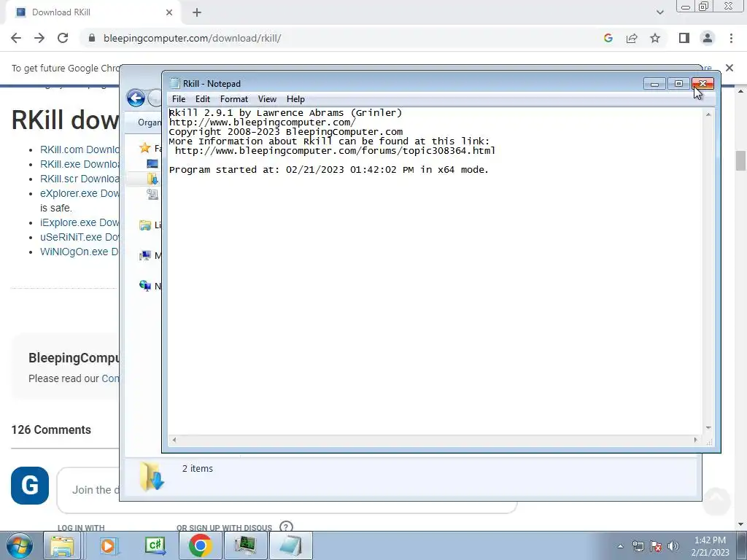View site information padlock icon
The image size is (747, 560).
(92, 38)
